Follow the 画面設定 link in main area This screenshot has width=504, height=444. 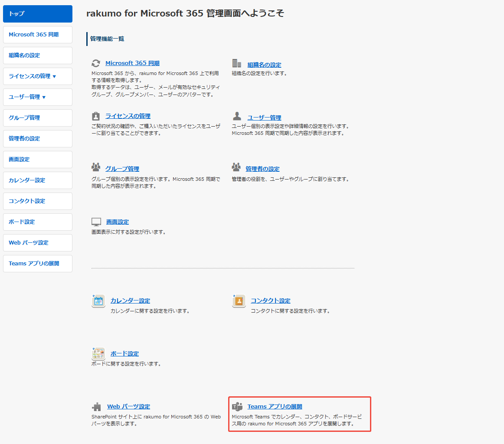117,222
